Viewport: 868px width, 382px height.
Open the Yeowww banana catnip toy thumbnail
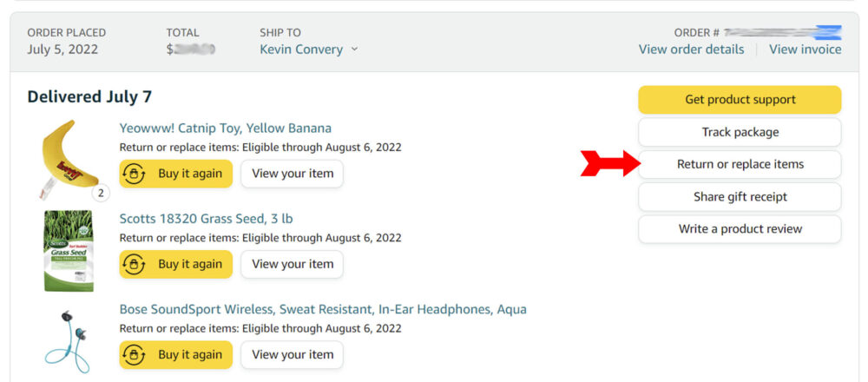tap(68, 158)
